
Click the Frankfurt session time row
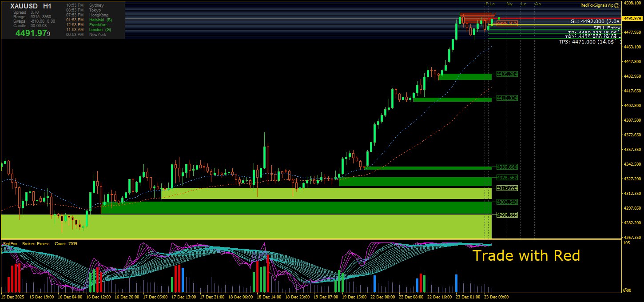tap(88, 25)
